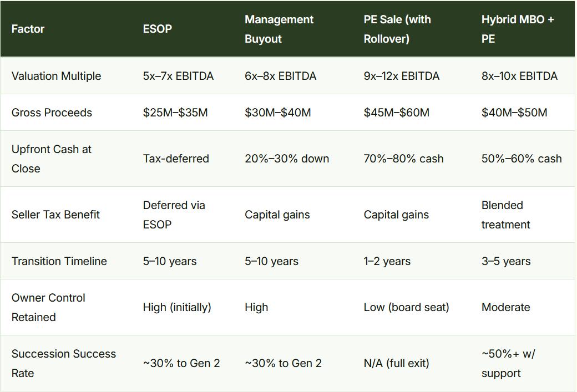This screenshot has height=392, width=577.
Task: Select the Upfront Cash at Close label
Action: pos(52,159)
